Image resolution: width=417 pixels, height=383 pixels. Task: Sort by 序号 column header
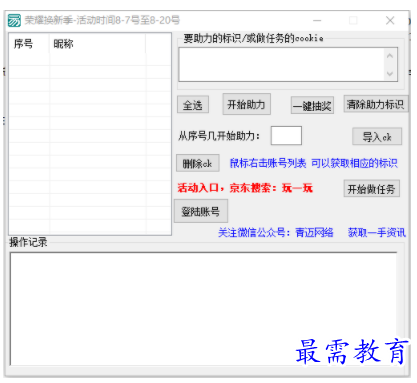pyautogui.click(x=29, y=44)
